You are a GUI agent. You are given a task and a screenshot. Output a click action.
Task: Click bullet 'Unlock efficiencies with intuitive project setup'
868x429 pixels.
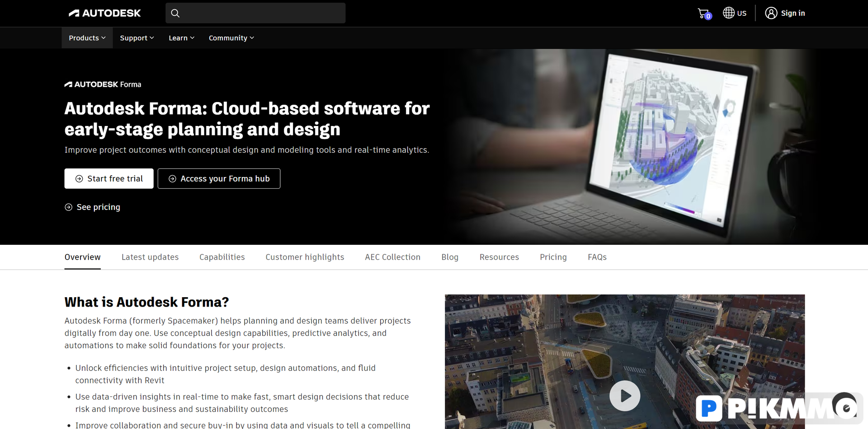click(x=225, y=374)
